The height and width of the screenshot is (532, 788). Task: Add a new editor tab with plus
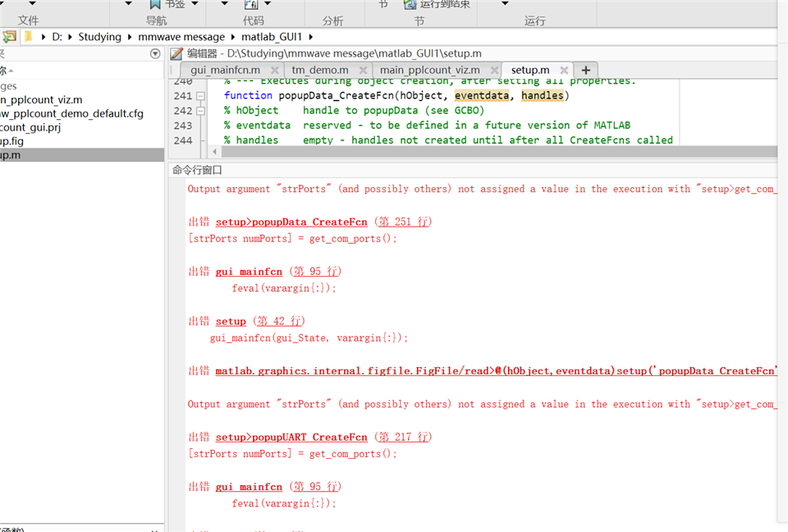click(585, 70)
